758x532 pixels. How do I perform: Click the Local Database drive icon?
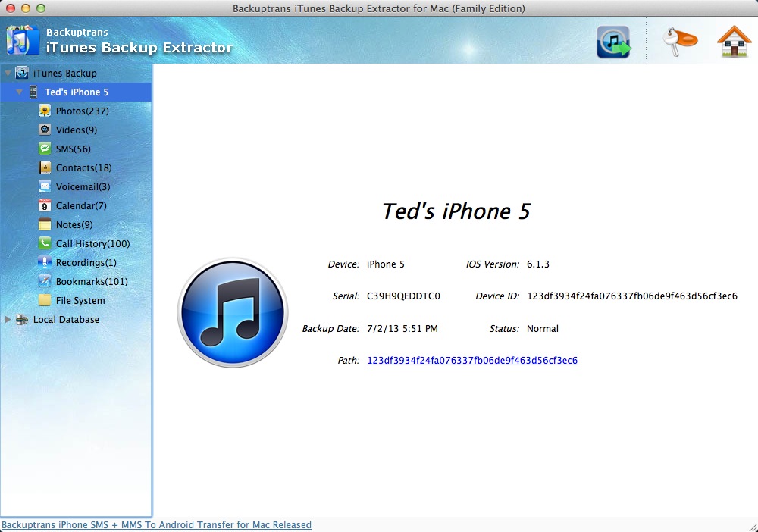22,319
